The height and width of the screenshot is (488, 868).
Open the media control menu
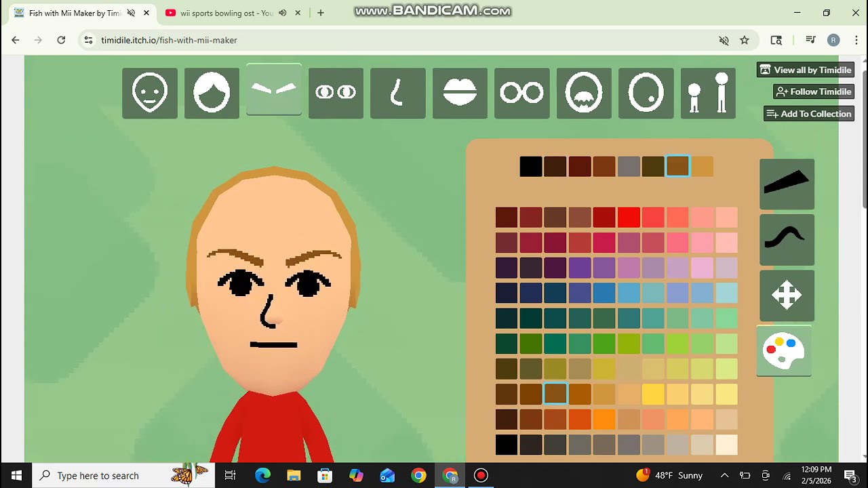click(810, 40)
